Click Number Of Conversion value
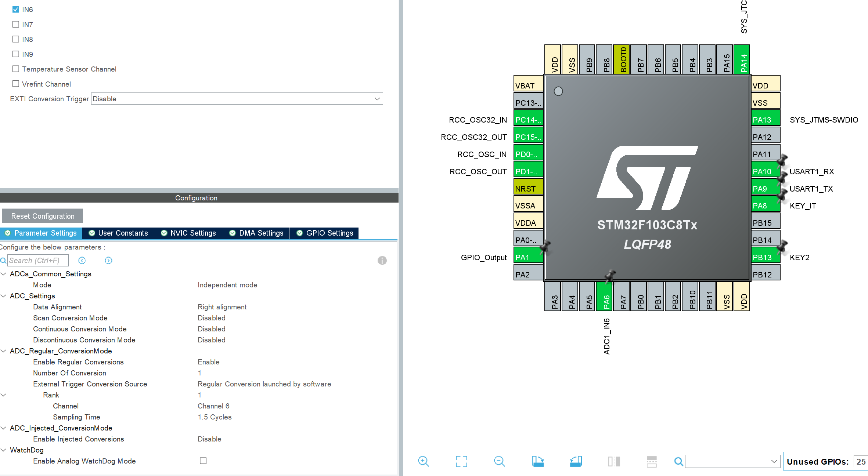This screenshot has width=868, height=476. tap(199, 373)
